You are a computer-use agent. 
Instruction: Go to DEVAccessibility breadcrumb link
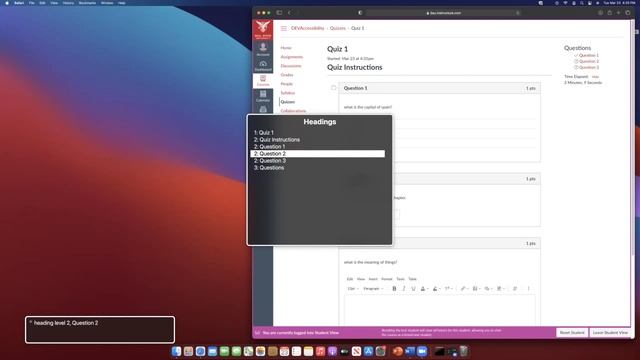[307, 28]
